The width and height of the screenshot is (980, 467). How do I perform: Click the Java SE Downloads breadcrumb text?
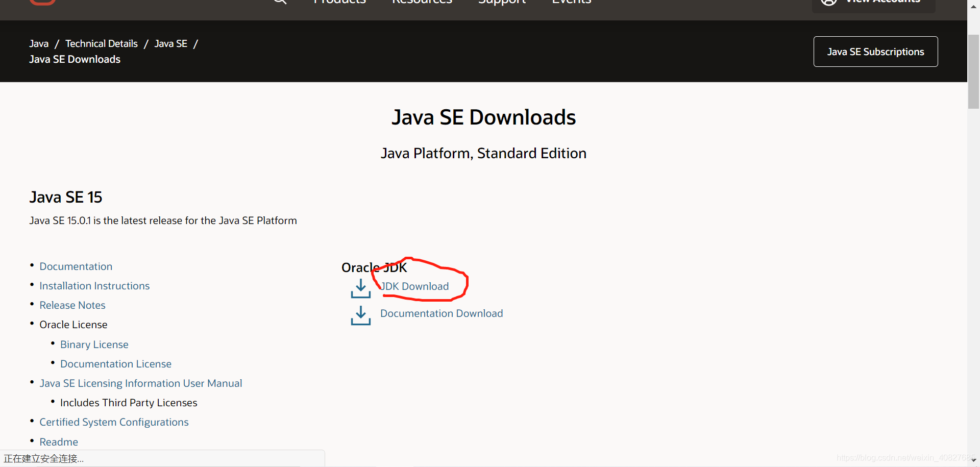(x=75, y=59)
